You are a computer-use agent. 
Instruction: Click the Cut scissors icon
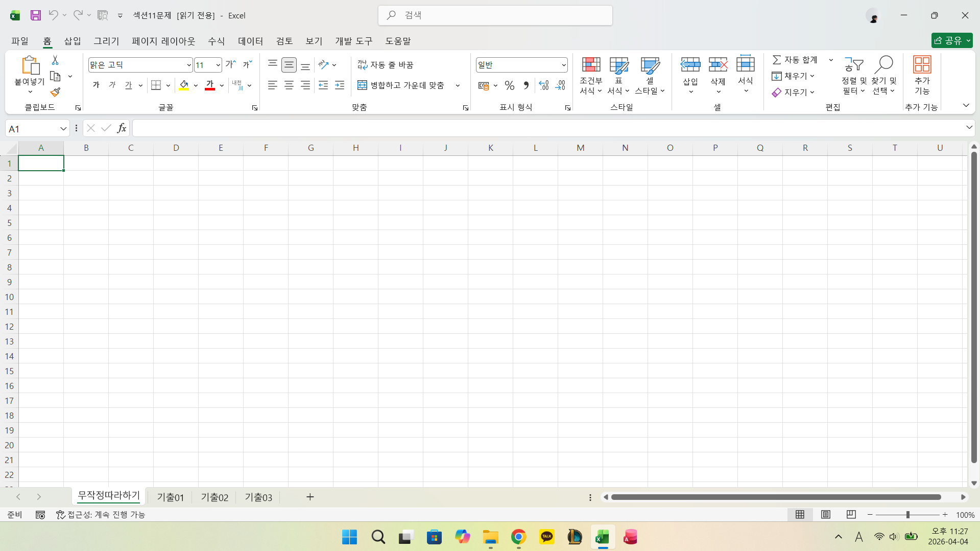tap(55, 60)
